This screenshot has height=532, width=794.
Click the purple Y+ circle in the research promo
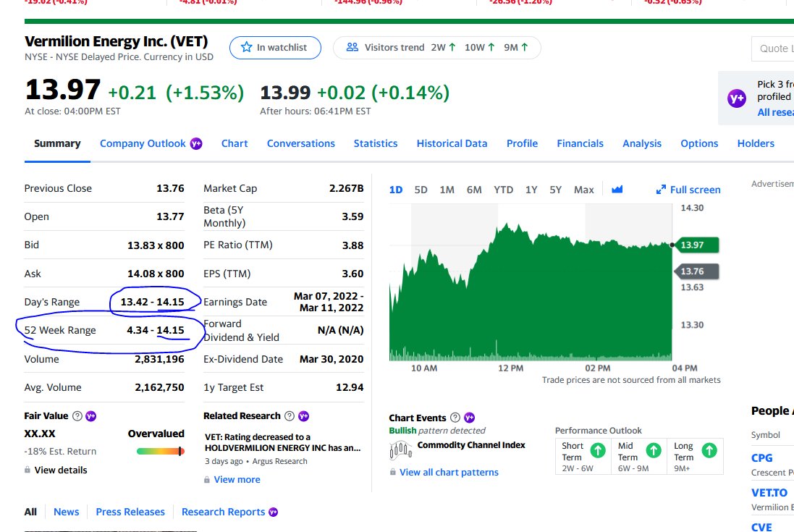pyautogui.click(x=737, y=98)
